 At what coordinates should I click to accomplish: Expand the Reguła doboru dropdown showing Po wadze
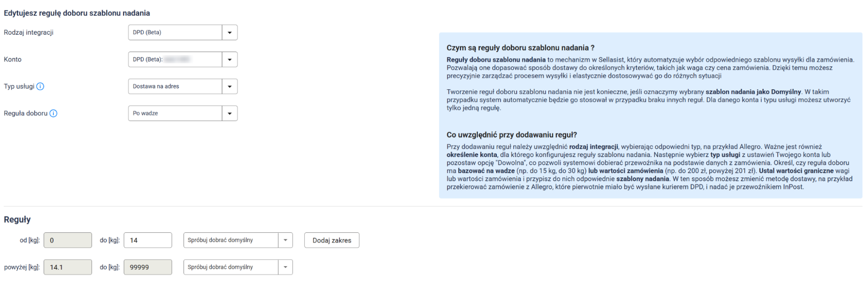tap(182, 113)
